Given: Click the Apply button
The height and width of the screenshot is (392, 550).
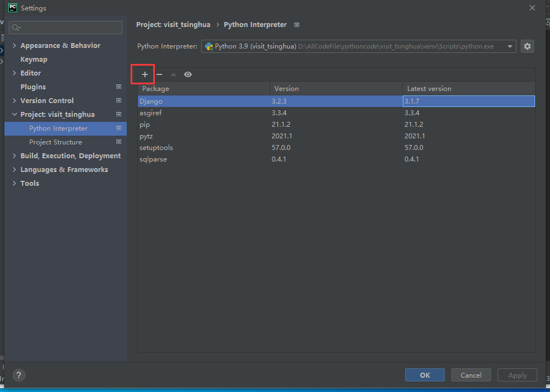Looking at the screenshot, I should coord(517,375).
